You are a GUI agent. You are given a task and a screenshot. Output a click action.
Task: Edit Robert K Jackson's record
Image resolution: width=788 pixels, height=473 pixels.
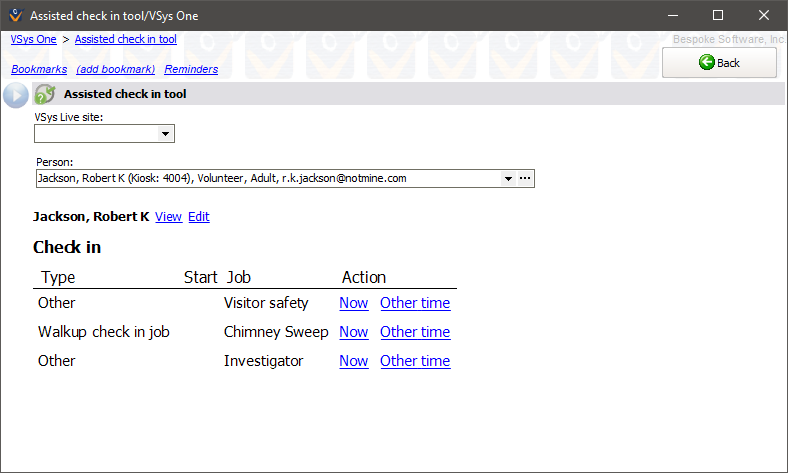point(198,217)
